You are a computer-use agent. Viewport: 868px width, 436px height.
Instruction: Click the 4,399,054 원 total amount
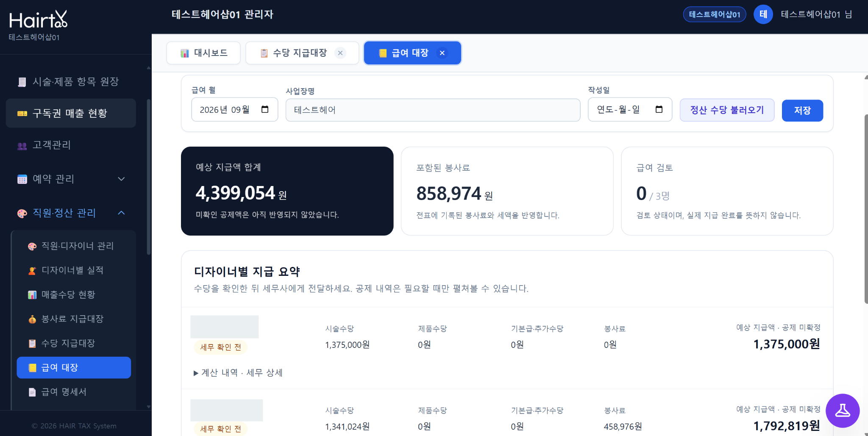241,193
